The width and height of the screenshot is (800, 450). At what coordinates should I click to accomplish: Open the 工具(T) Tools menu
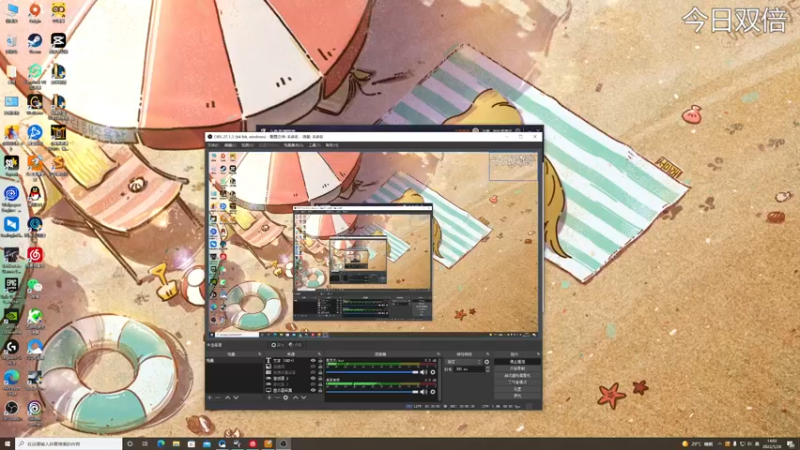click(x=314, y=145)
